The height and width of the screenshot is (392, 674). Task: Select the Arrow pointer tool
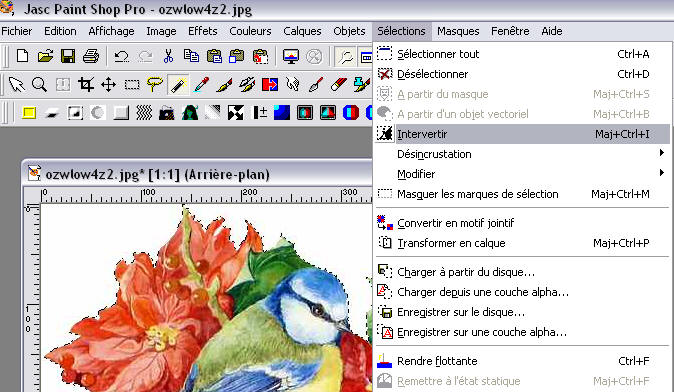[x=17, y=85]
